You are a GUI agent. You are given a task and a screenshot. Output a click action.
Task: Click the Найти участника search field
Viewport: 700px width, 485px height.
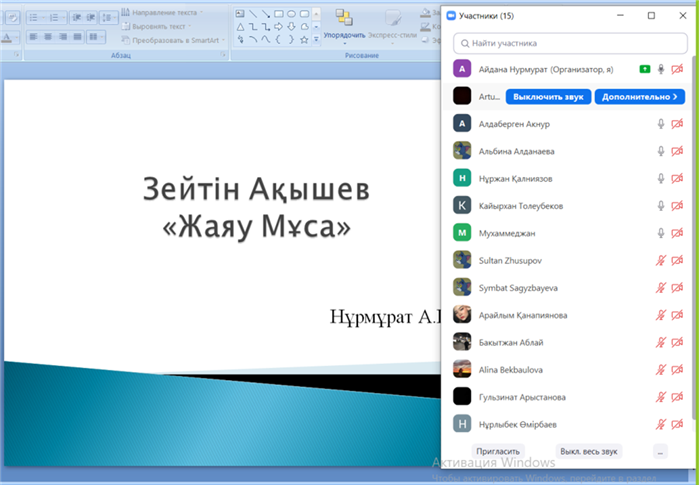[570, 44]
